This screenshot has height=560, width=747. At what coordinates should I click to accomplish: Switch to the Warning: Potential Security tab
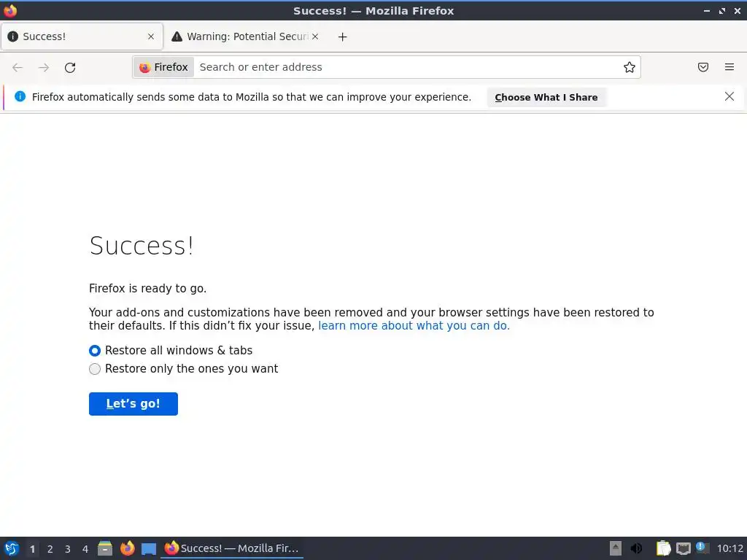[x=244, y=36]
